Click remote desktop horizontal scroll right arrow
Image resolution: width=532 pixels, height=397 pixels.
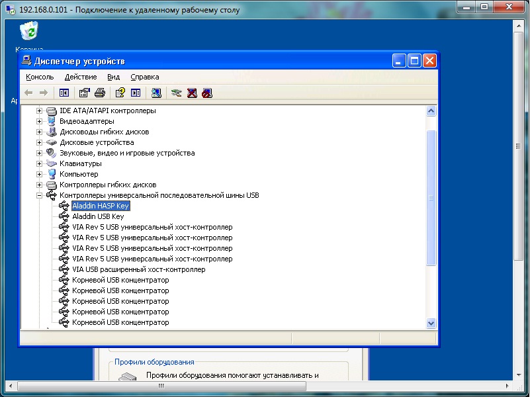coord(508,386)
